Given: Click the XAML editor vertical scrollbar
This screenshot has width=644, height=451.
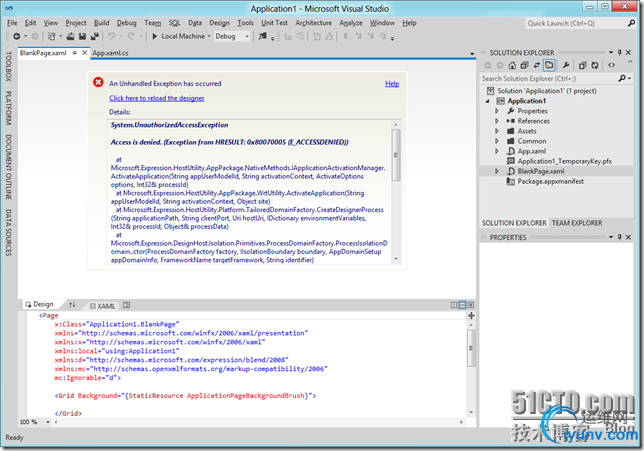Looking at the screenshot, I should 471,347.
